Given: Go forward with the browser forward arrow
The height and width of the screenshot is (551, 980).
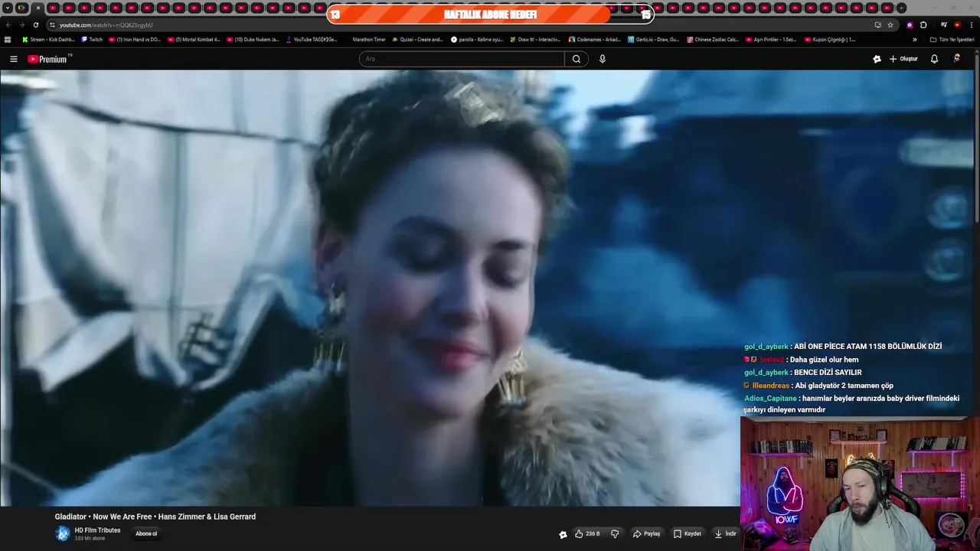Looking at the screenshot, I should (x=21, y=24).
